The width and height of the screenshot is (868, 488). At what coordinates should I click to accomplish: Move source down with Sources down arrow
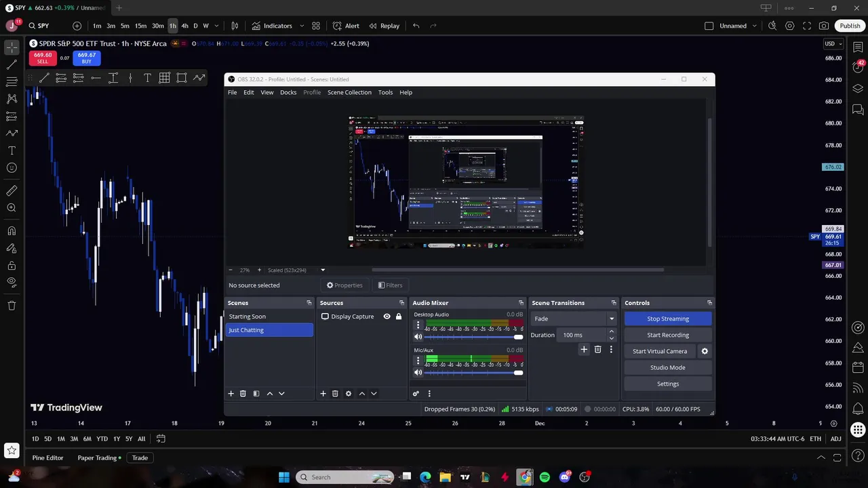pos(374,393)
